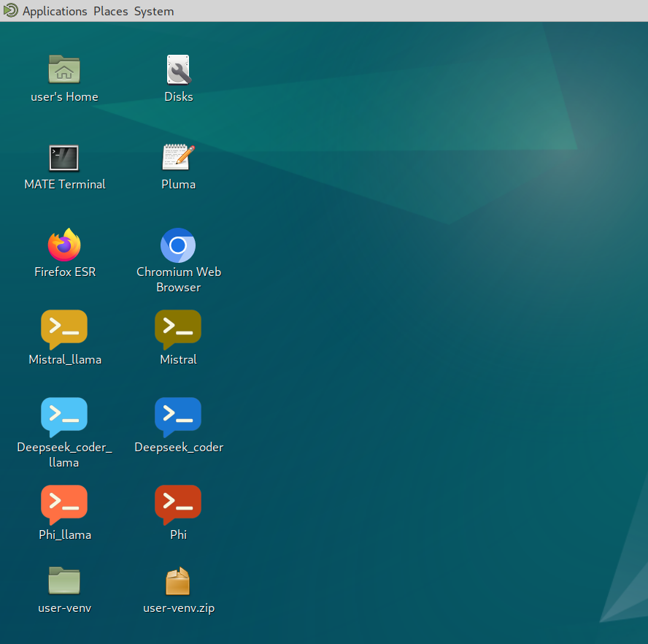Launch the Deepseek_coder_llama shortcut
The height and width of the screenshot is (644, 648).
point(64,416)
